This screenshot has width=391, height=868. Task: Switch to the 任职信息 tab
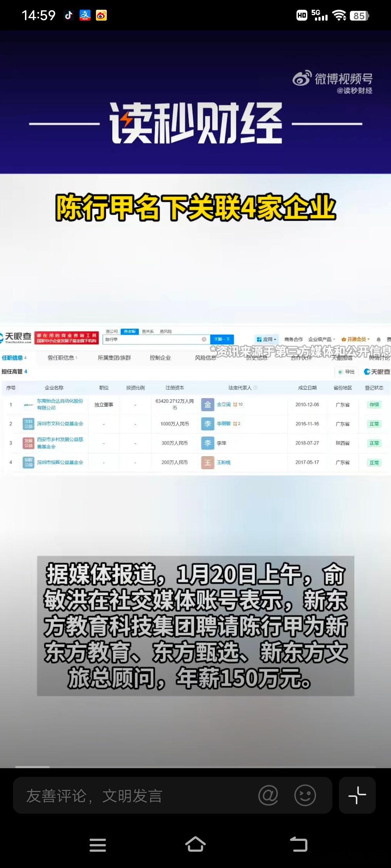pyautogui.click(x=14, y=358)
